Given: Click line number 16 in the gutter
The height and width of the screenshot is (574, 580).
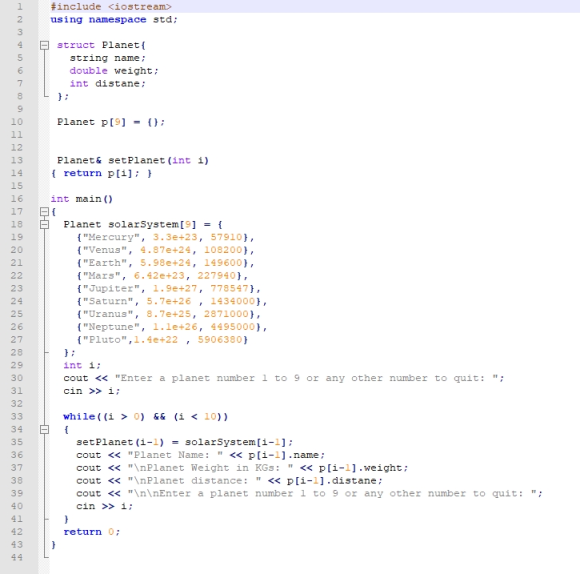Looking at the screenshot, I should [17, 199].
